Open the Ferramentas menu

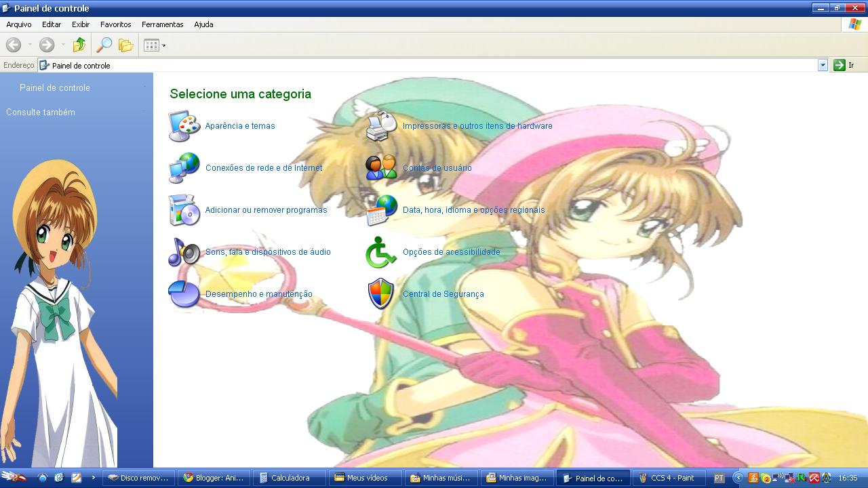[163, 24]
